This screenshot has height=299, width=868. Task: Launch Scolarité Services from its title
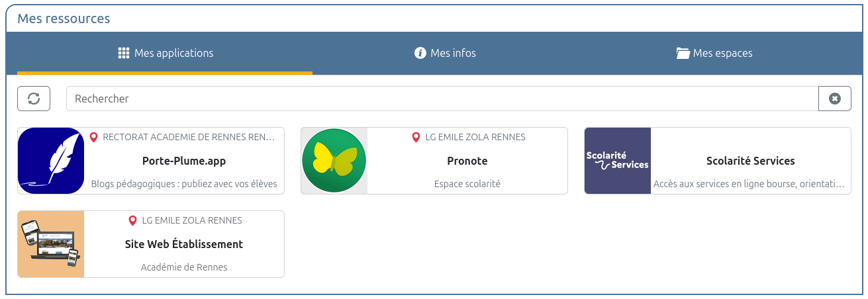pyautogui.click(x=751, y=161)
